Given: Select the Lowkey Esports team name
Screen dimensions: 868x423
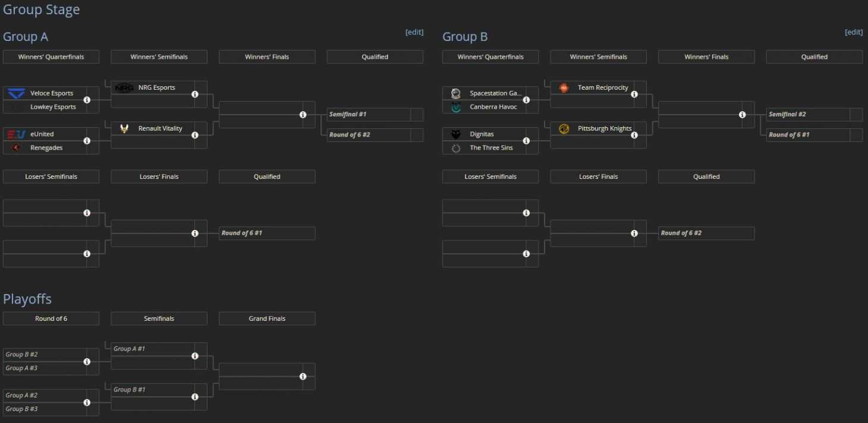Looking at the screenshot, I should coord(53,107).
